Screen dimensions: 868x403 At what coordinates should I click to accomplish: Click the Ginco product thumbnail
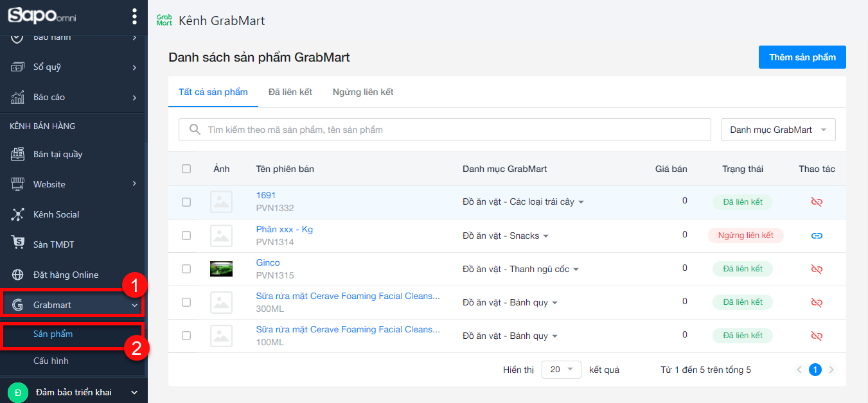pos(221,269)
